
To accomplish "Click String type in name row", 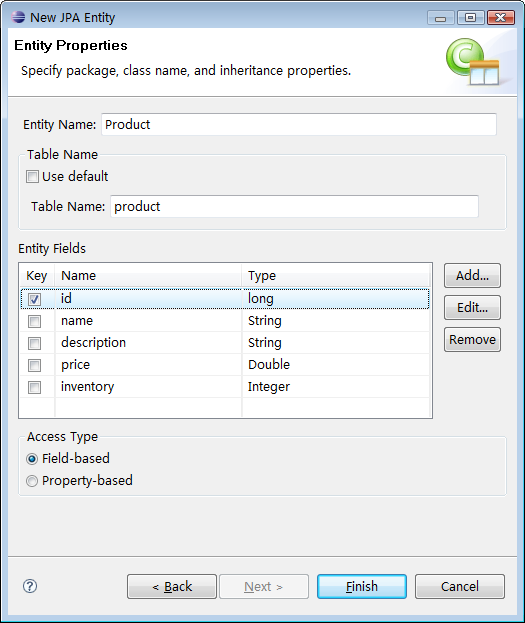I will tap(265, 321).
